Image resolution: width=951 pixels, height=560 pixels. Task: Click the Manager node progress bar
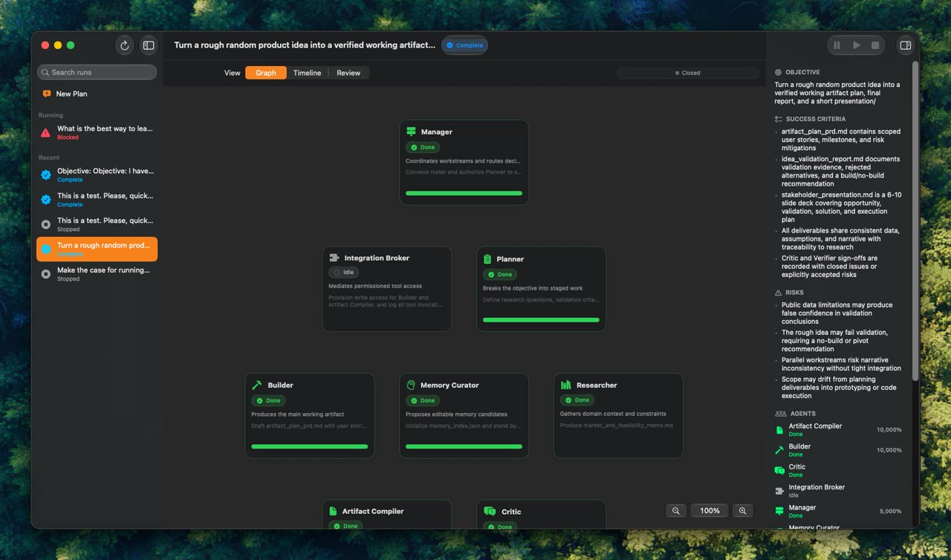[464, 193]
